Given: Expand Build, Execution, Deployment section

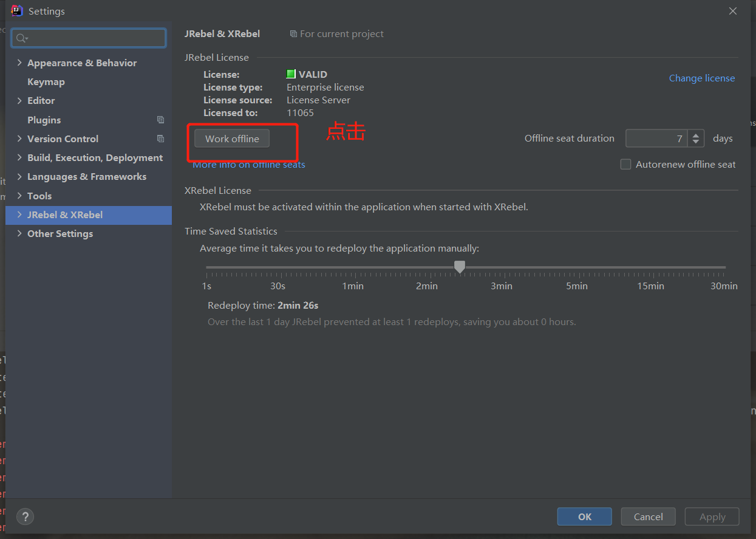Looking at the screenshot, I should pos(19,157).
